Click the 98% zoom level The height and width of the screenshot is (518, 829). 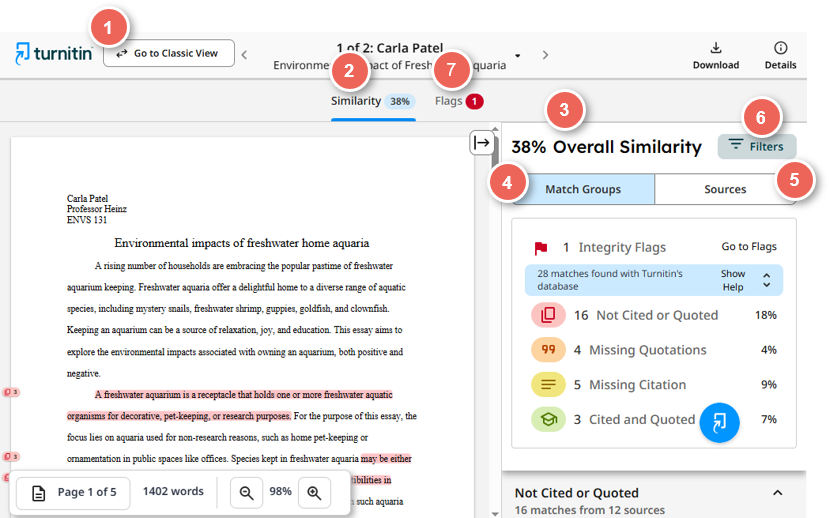coord(280,492)
